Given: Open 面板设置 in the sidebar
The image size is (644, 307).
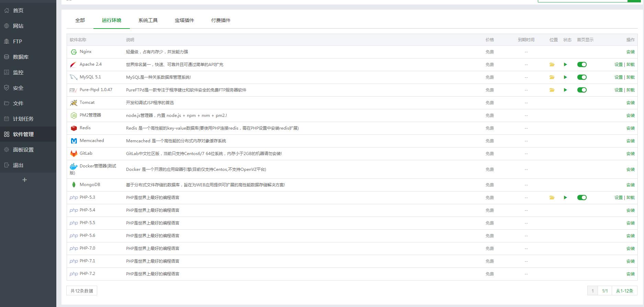Looking at the screenshot, I should click(x=28, y=150).
